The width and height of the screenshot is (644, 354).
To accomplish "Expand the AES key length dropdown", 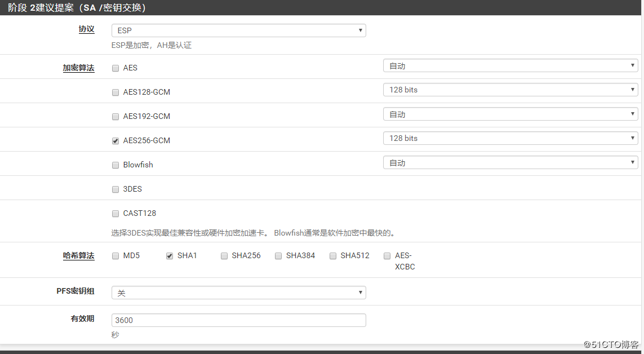I will click(510, 66).
